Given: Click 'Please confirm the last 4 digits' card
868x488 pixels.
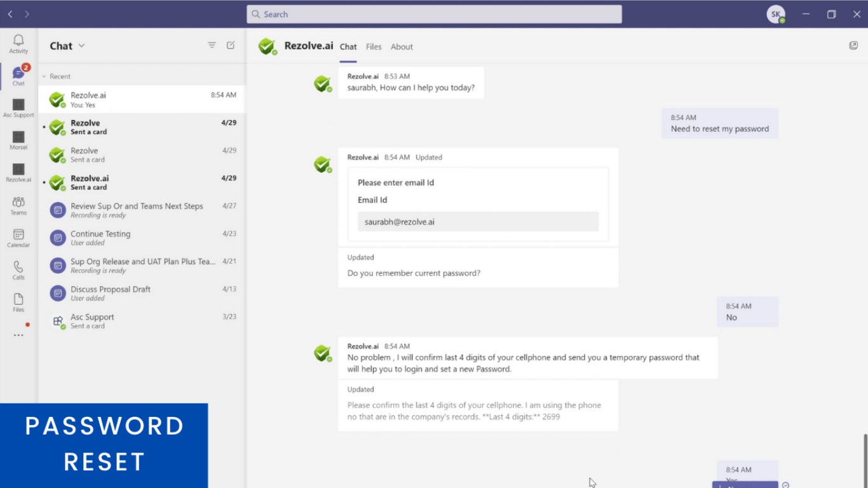Looking at the screenshot, I should pos(478,405).
